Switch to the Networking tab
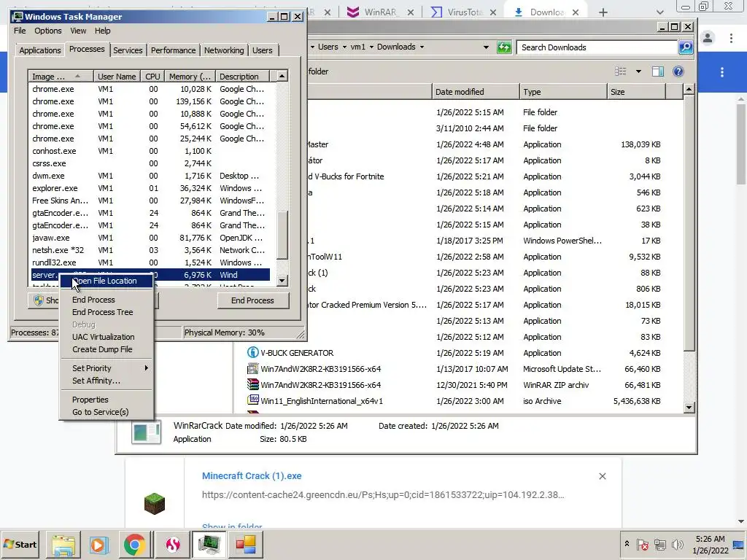Viewport: 747px width, 560px height. [x=224, y=50]
